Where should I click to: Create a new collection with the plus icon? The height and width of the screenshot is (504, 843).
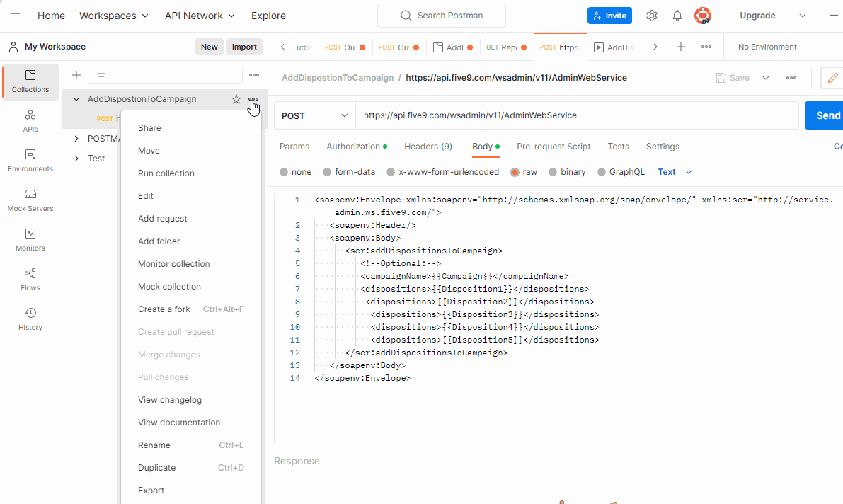[x=76, y=75]
